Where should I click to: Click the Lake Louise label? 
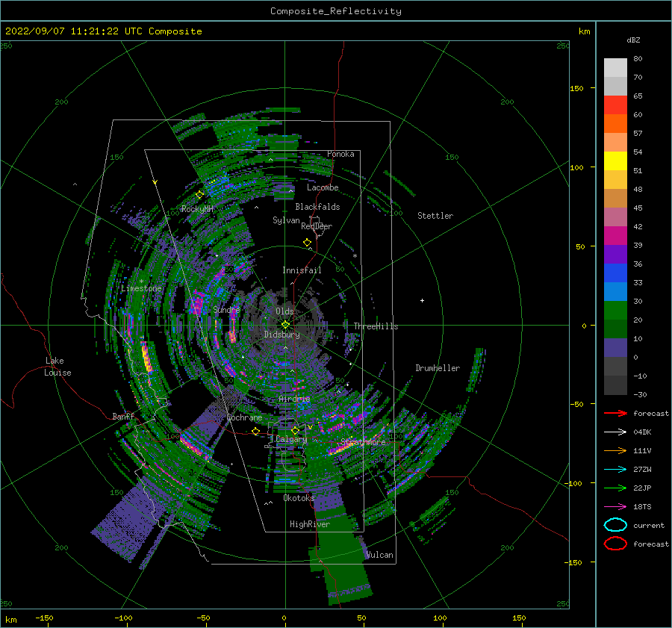tap(57, 367)
